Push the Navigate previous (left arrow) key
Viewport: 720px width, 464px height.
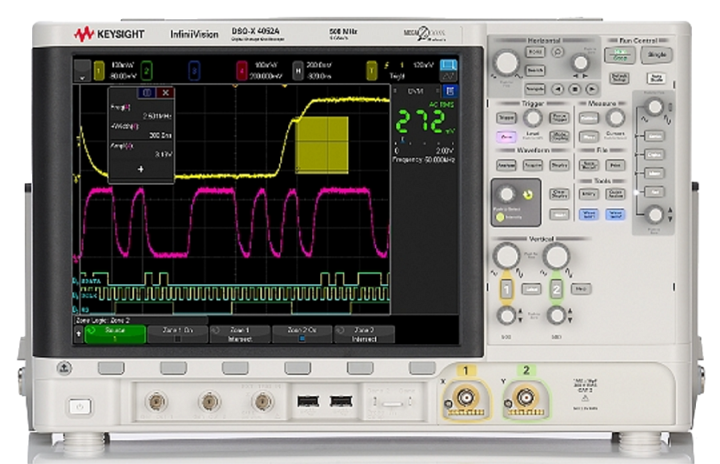coord(557,89)
